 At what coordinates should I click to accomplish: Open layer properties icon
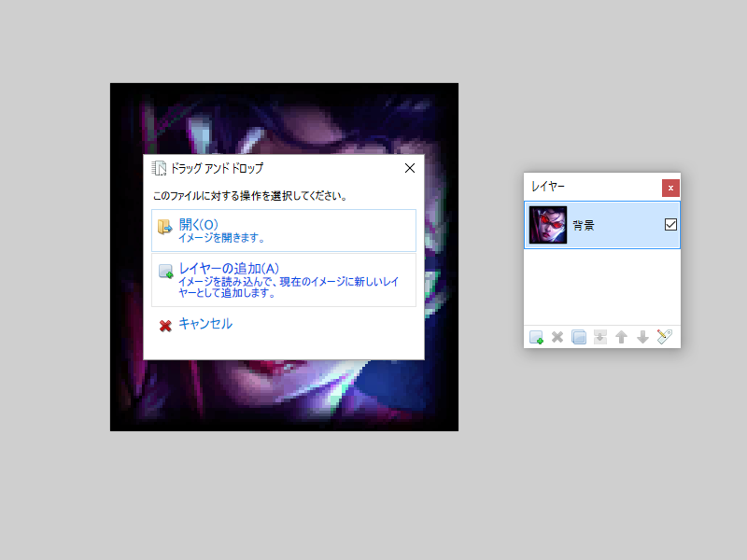(x=664, y=337)
